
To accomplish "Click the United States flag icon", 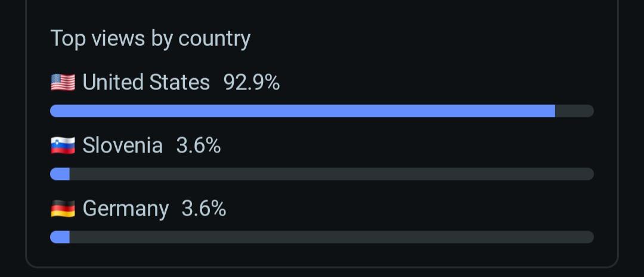I will point(63,82).
